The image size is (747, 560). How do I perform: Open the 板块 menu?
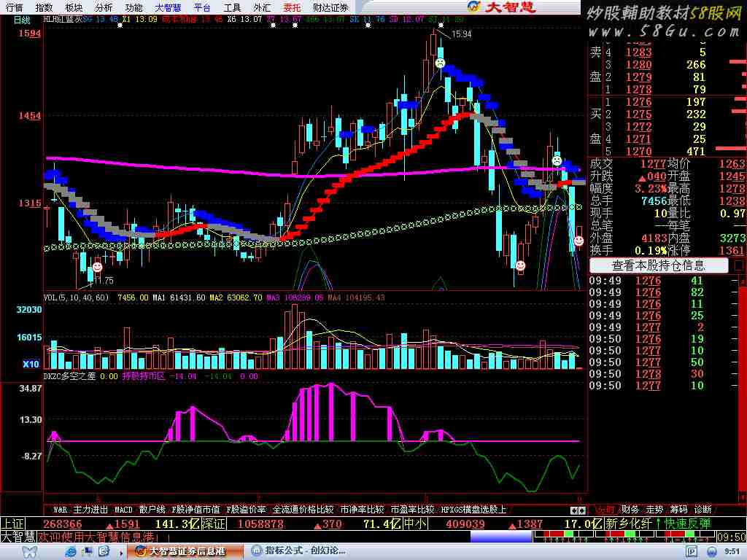(74, 7)
